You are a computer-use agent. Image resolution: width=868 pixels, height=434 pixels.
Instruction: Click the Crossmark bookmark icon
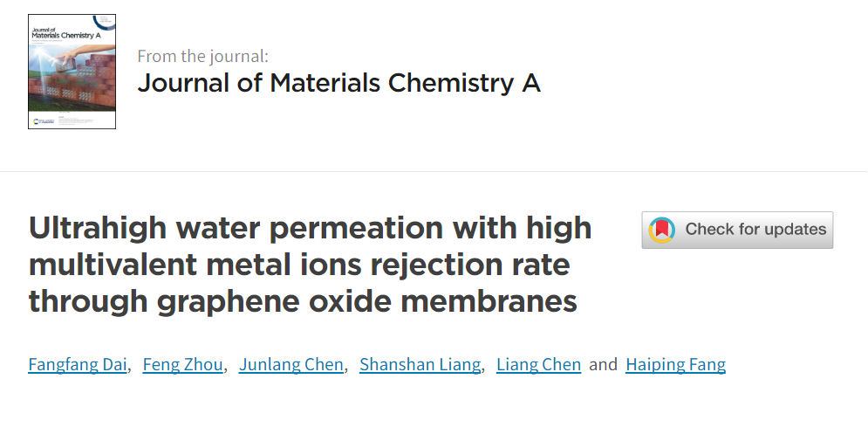tap(662, 230)
